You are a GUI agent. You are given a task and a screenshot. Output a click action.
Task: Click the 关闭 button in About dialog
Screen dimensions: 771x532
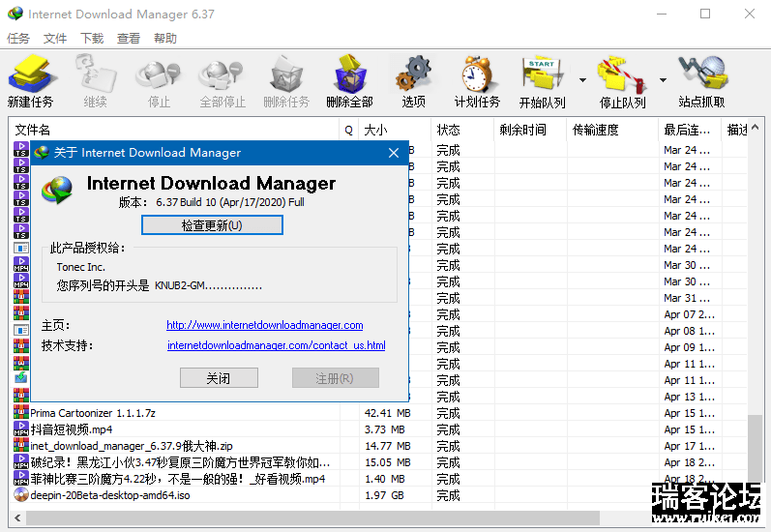(219, 378)
